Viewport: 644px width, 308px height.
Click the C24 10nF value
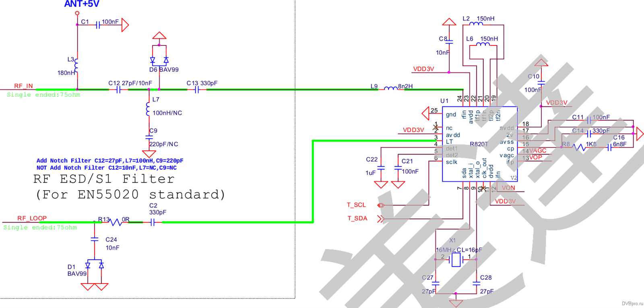pyautogui.click(x=113, y=248)
